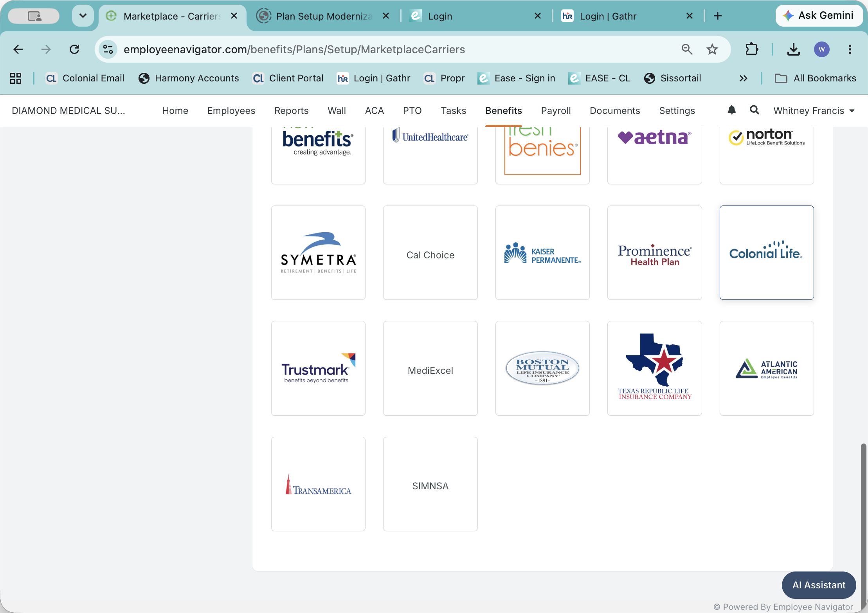This screenshot has height=613, width=868.
Task: Click the browser address bar URL
Action: (294, 49)
